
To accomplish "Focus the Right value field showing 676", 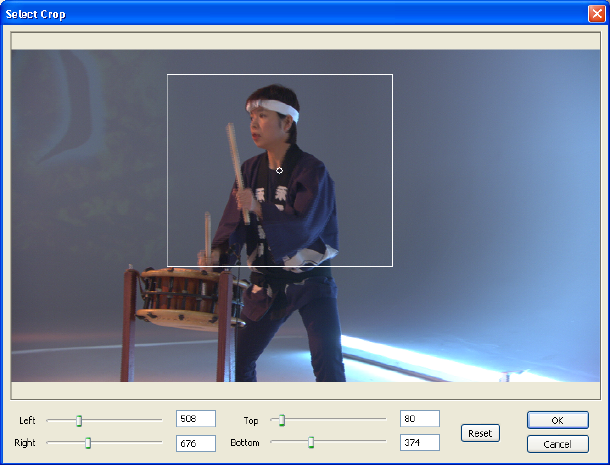I will click(x=195, y=443).
